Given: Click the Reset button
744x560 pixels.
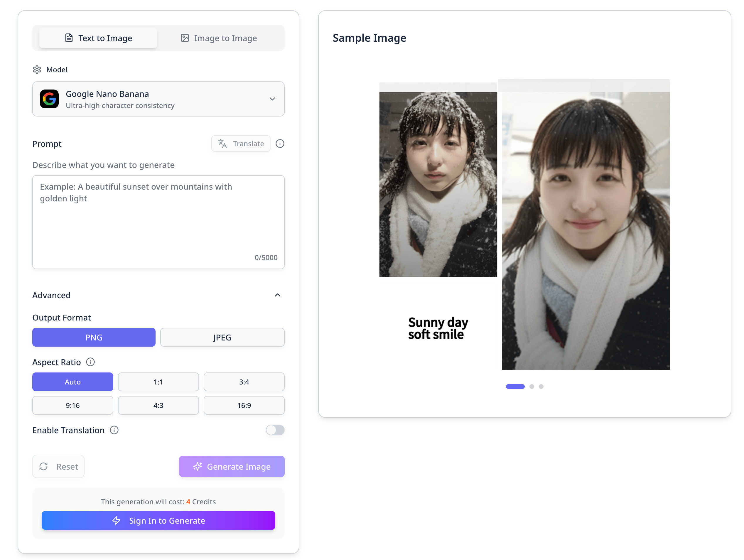Looking at the screenshot, I should coord(58,466).
